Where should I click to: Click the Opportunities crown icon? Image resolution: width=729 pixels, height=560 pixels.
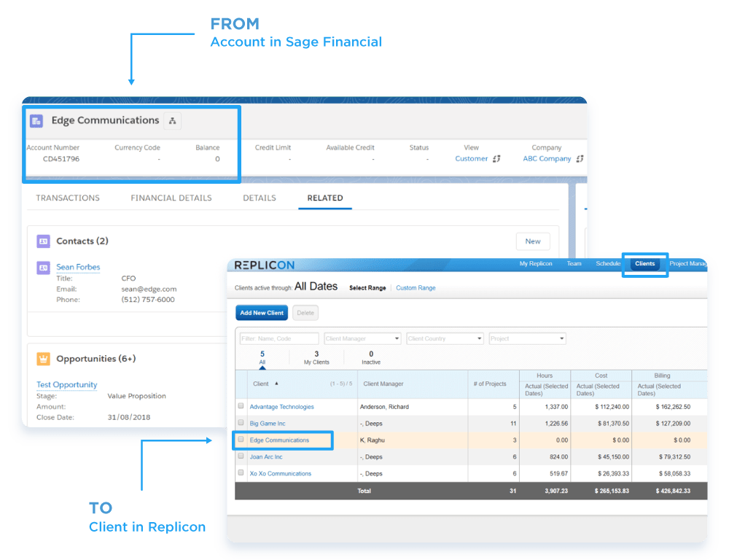43,359
